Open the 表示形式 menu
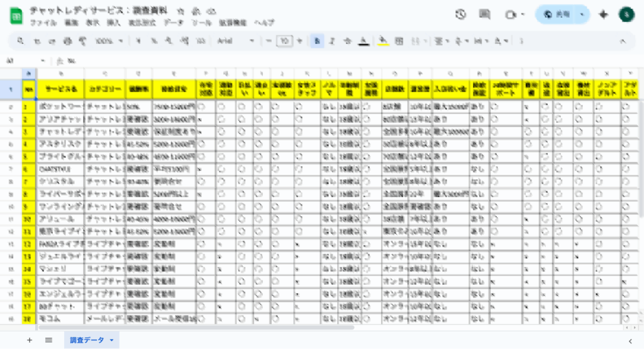This screenshot has height=349, width=644. [142, 23]
